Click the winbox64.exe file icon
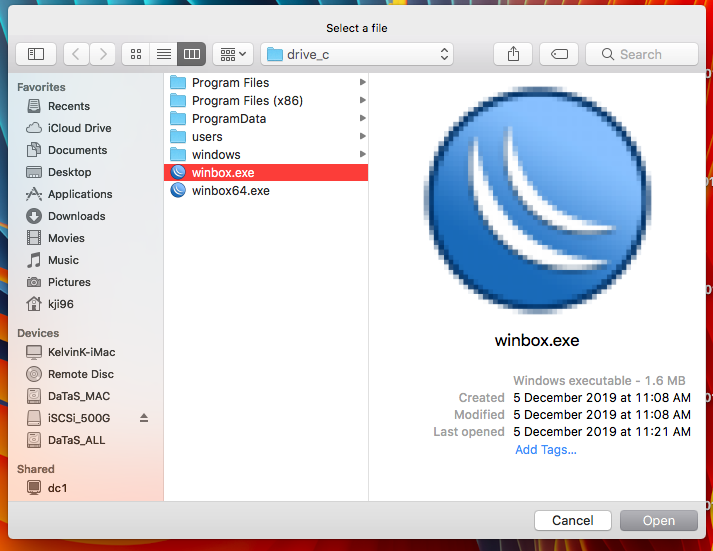 [178, 190]
